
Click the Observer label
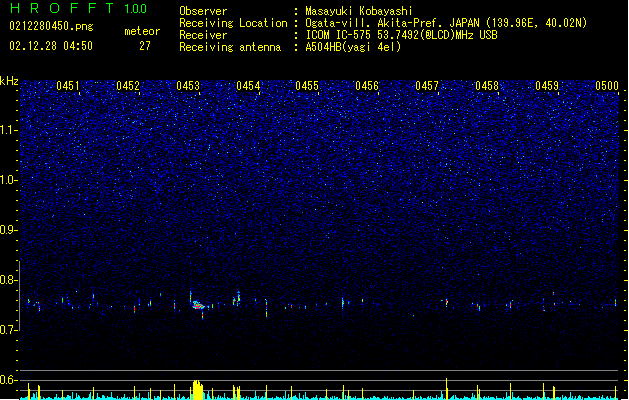203,11
